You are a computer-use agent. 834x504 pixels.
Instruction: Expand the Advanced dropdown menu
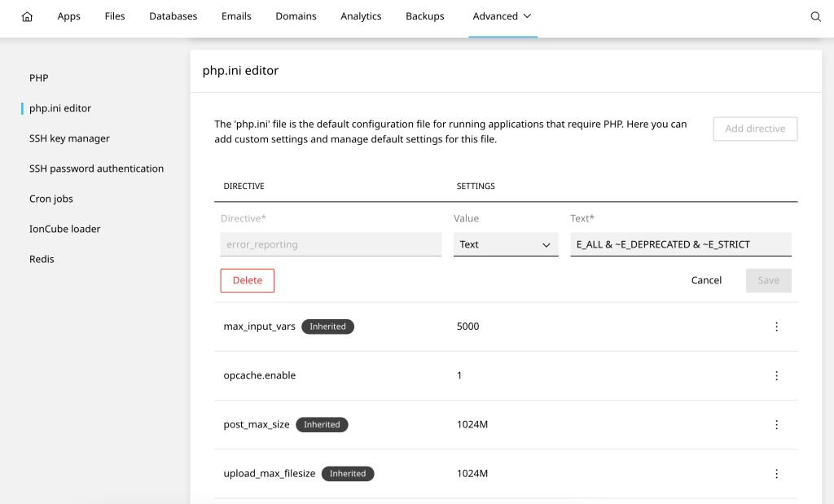tap(503, 16)
